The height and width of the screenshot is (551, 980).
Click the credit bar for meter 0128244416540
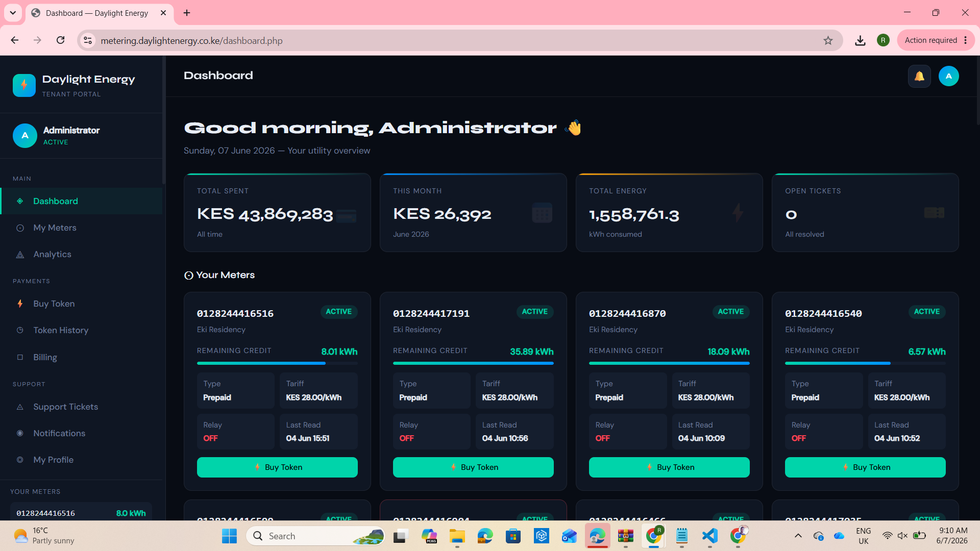865,363
